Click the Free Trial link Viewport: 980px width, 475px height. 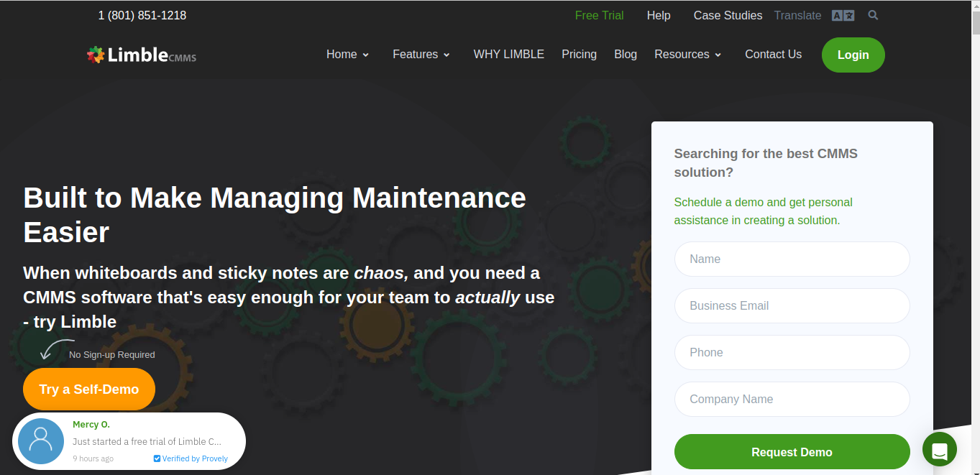coord(600,15)
